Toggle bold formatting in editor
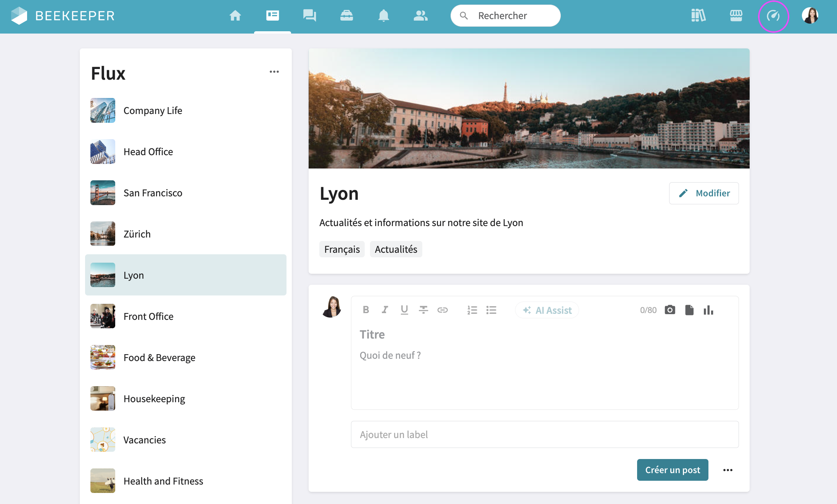Image resolution: width=837 pixels, height=504 pixels. [x=366, y=310]
